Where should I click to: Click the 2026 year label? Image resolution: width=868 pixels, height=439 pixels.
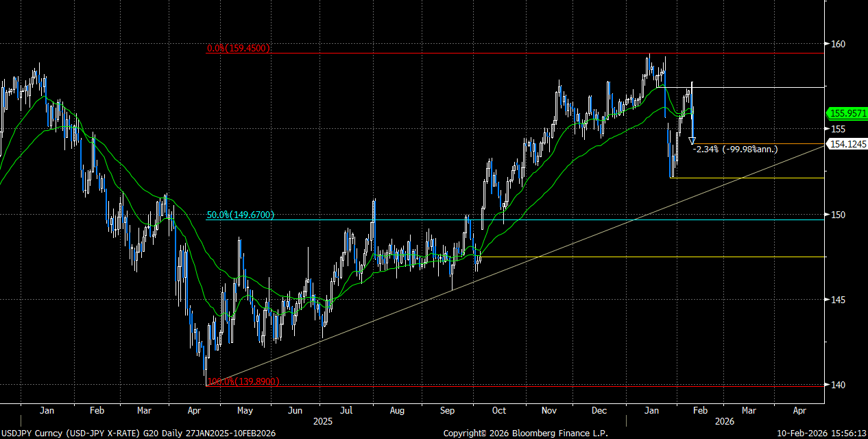pyautogui.click(x=725, y=420)
